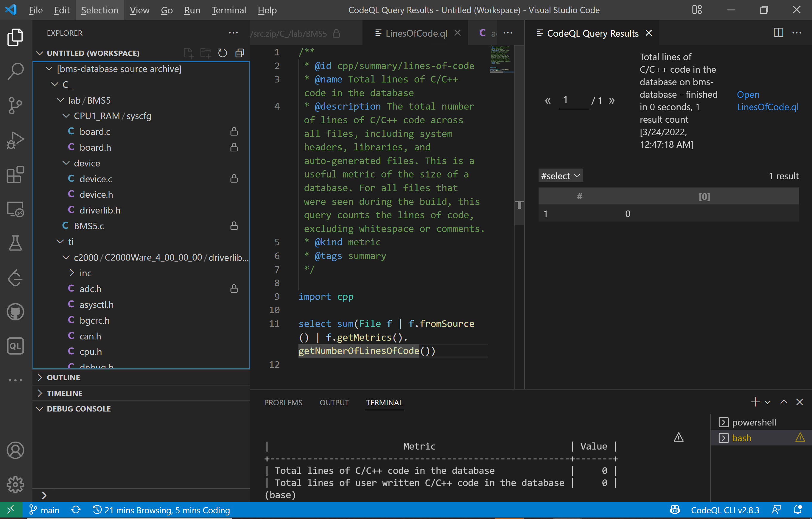The image size is (812, 519).
Task: Maximize the terminal panel size
Action: (784, 402)
